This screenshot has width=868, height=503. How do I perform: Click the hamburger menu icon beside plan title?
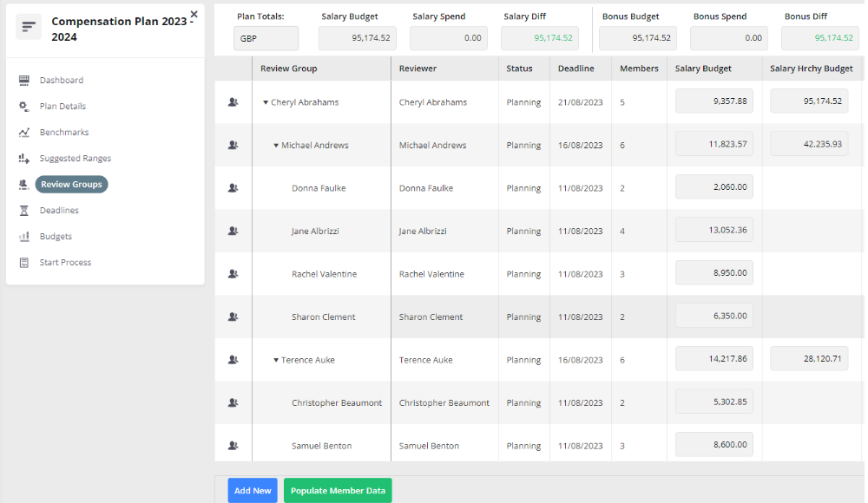[x=30, y=27]
